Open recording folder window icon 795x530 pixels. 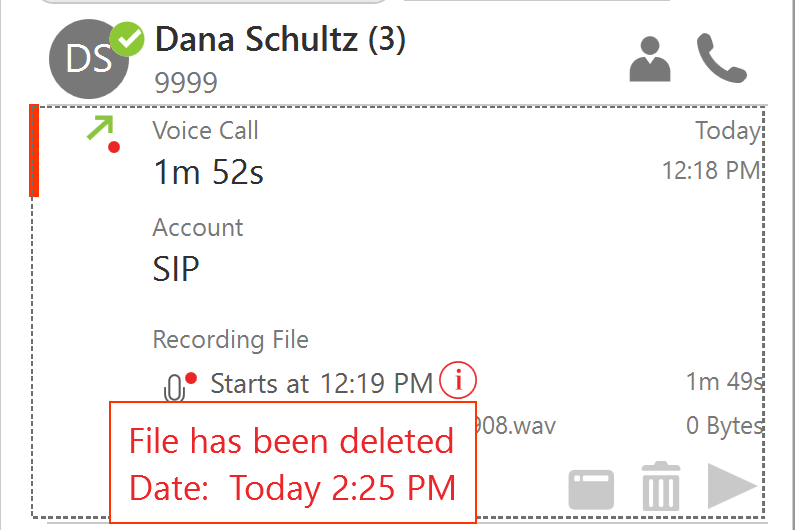(x=591, y=489)
